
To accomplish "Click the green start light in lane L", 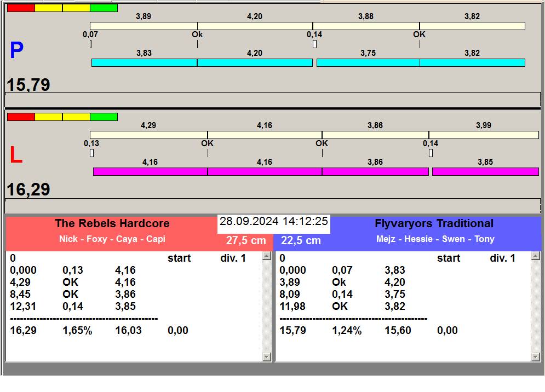I will click(104, 117).
